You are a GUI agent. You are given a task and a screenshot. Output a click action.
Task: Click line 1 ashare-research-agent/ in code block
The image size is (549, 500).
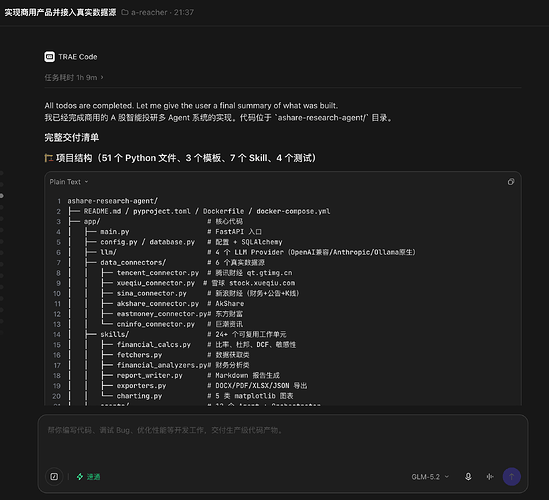click(112, 201)
